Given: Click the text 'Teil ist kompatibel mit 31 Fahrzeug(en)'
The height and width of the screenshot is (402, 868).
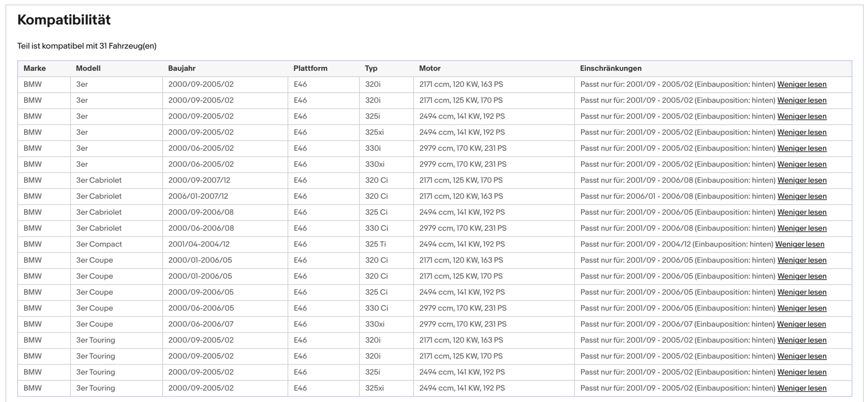Looking at the screenshot, I should (x=87, y=46).
